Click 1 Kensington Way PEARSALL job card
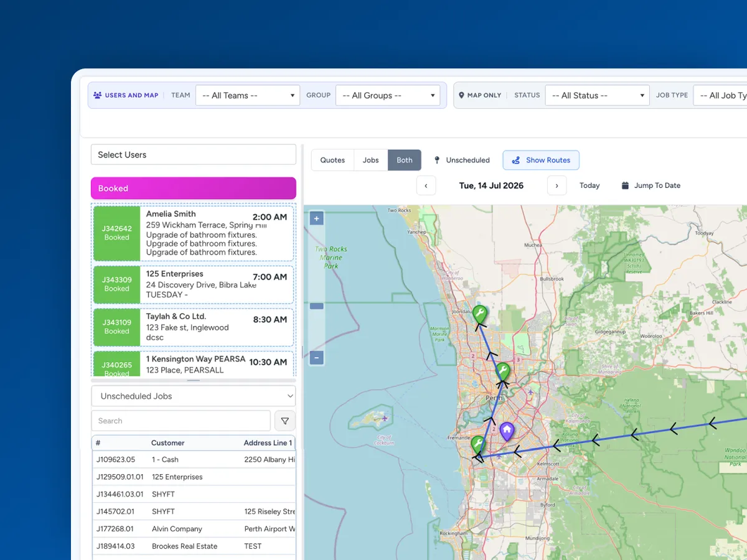Screen dimensions: 747x560 194,364
